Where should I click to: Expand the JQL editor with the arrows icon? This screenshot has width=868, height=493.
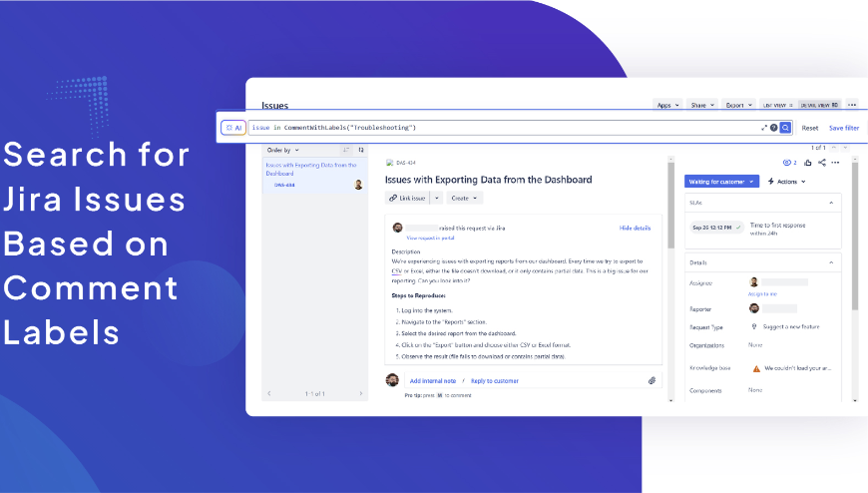coord(764,128)
